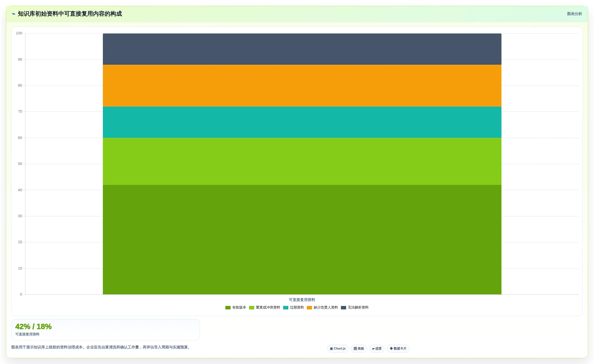Click the y-axis label 50
Viewport: 594px width, 364px height.
tap(20, 164)
